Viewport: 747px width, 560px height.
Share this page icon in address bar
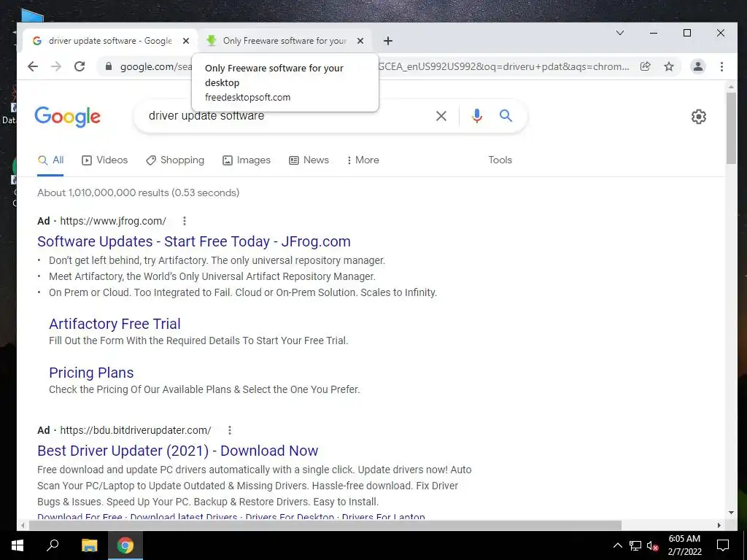[x=645, y=66]
